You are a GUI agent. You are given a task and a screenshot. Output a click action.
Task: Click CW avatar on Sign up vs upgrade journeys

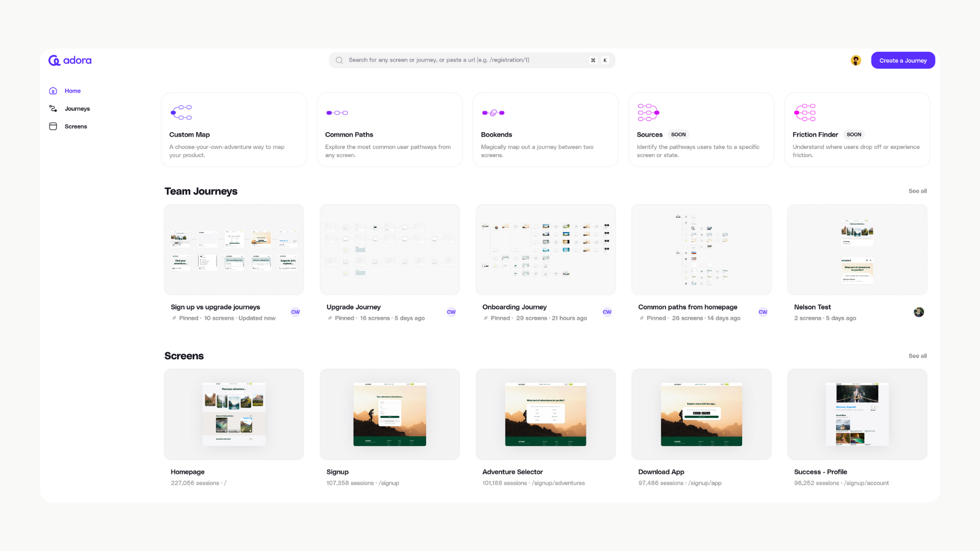296,312
